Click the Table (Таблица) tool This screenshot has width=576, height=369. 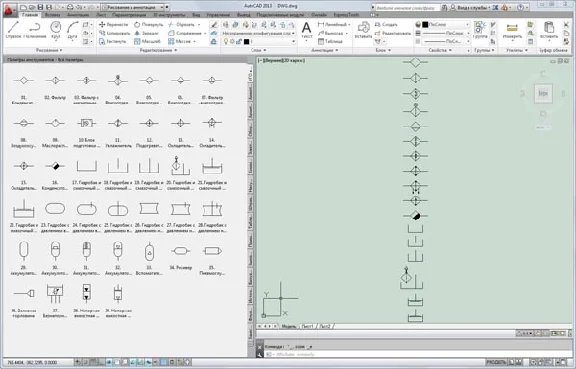point(330,42)
